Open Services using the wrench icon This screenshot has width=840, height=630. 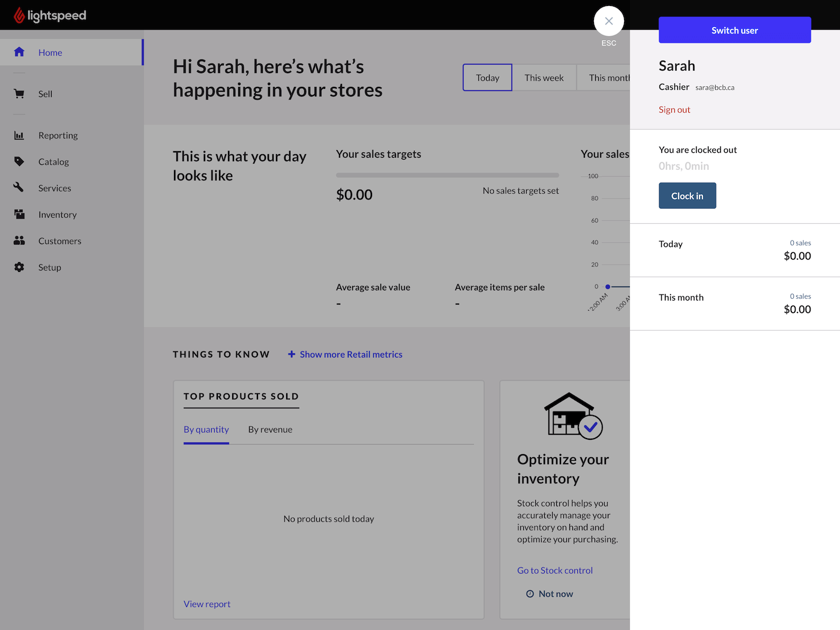(19, 188)
